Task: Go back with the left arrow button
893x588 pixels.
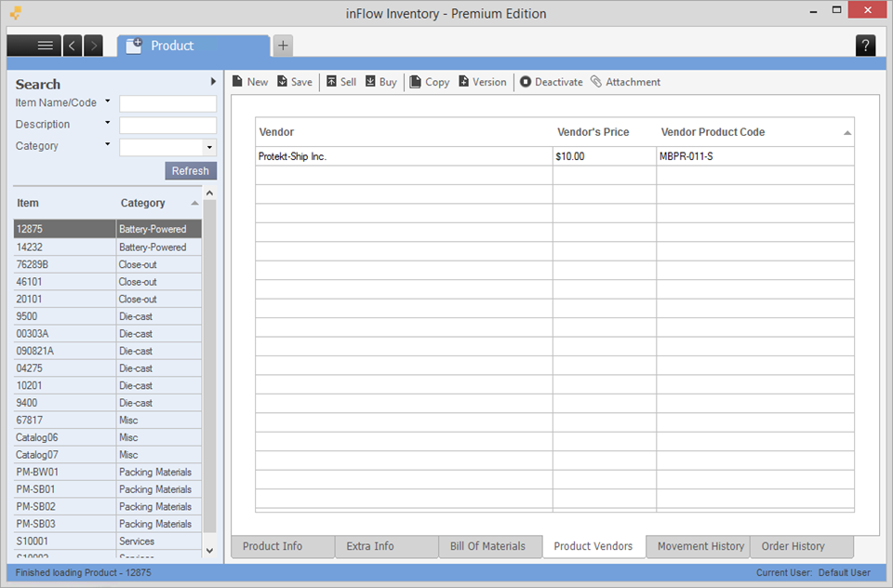Action: (x=73, y=46)
